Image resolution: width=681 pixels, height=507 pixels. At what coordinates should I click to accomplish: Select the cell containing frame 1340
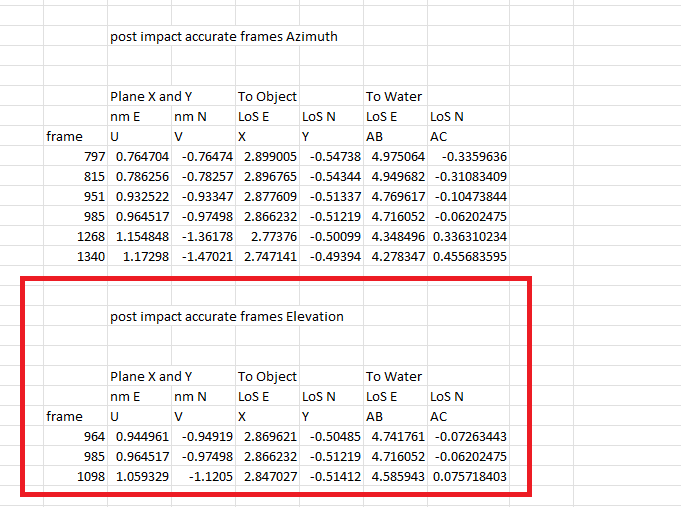[92, 257]
